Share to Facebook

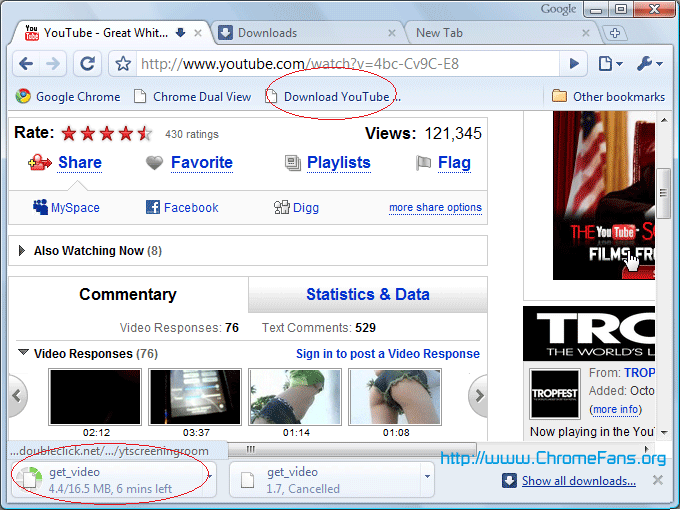(x=191, y=208)
